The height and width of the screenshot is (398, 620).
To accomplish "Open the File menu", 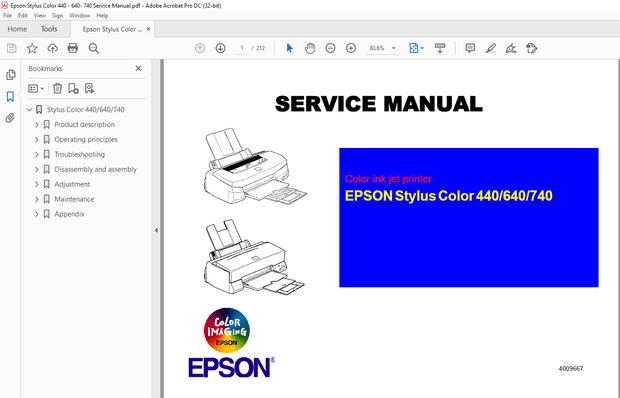I will [x=8, y=15].
